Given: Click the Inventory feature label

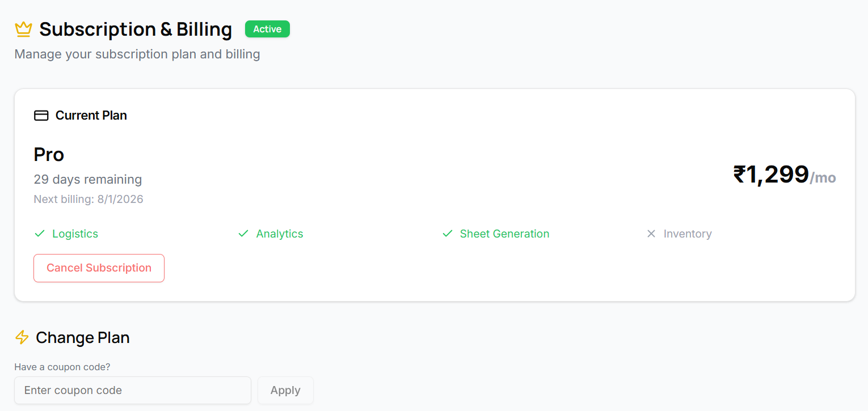Looking at the screenshot, I should [x=688, y=234].
